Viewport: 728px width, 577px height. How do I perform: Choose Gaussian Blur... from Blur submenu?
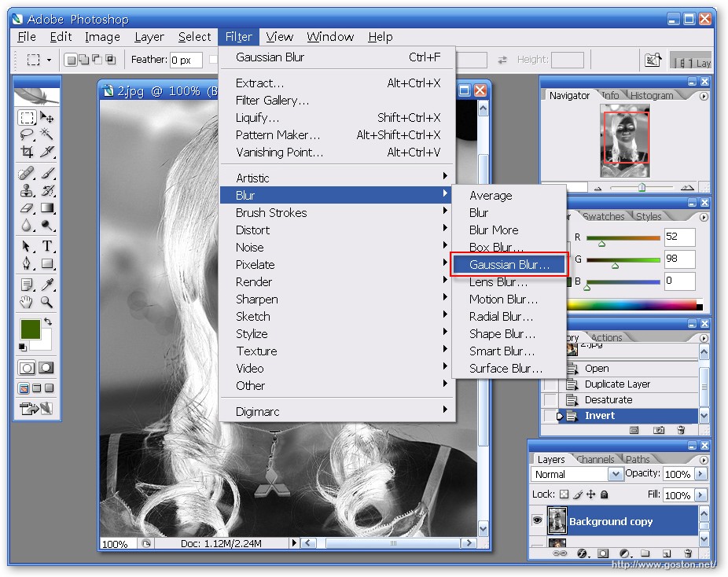point(509,265)
